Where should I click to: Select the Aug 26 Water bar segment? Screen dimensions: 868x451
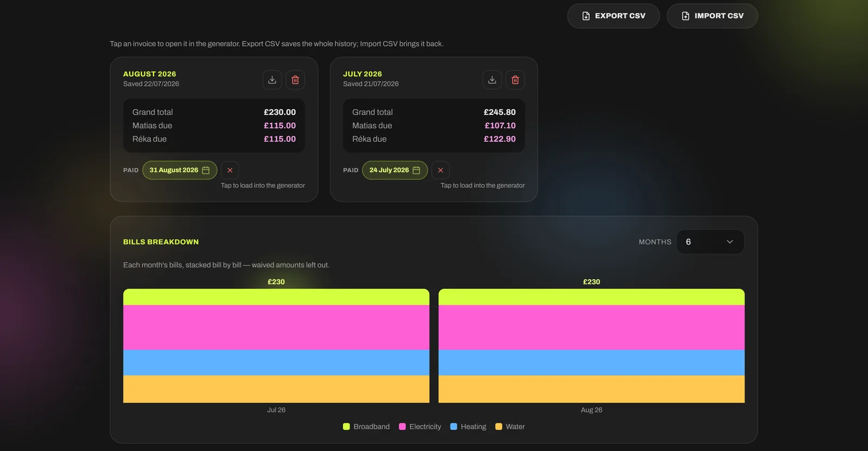(591, 389)
